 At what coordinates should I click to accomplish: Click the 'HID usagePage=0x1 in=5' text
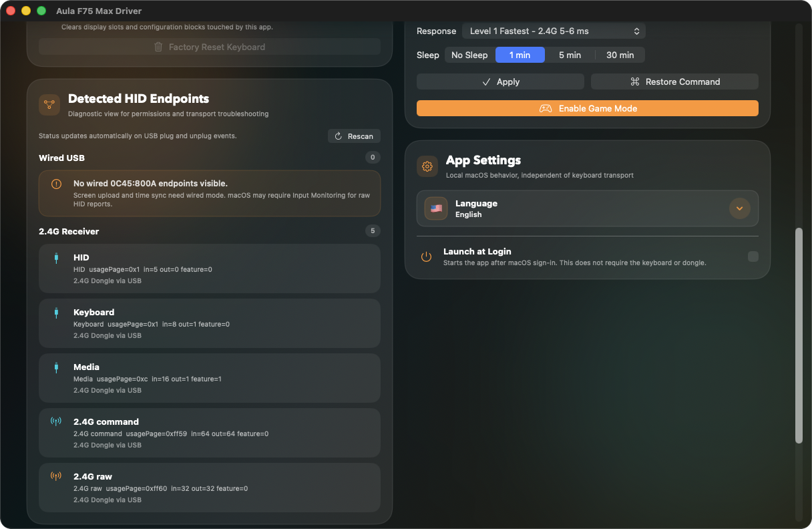pyautogui.click(x=143, y=269)
